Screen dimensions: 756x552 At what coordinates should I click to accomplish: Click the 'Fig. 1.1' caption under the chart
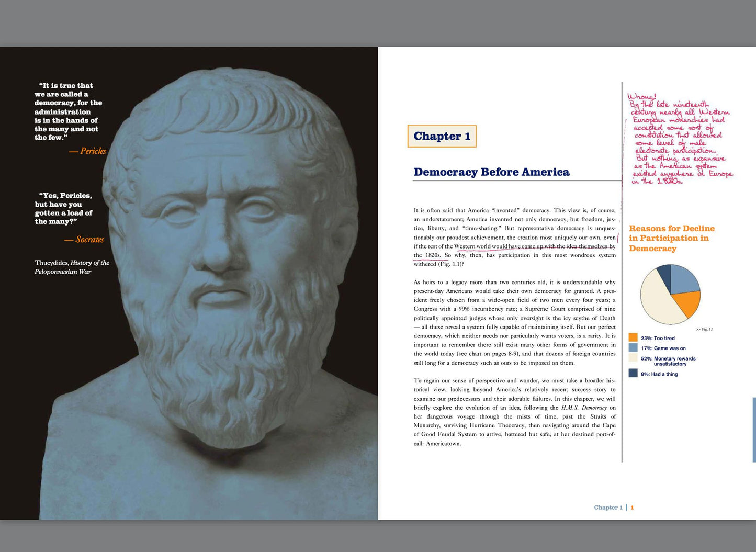[x=705, y=329]
